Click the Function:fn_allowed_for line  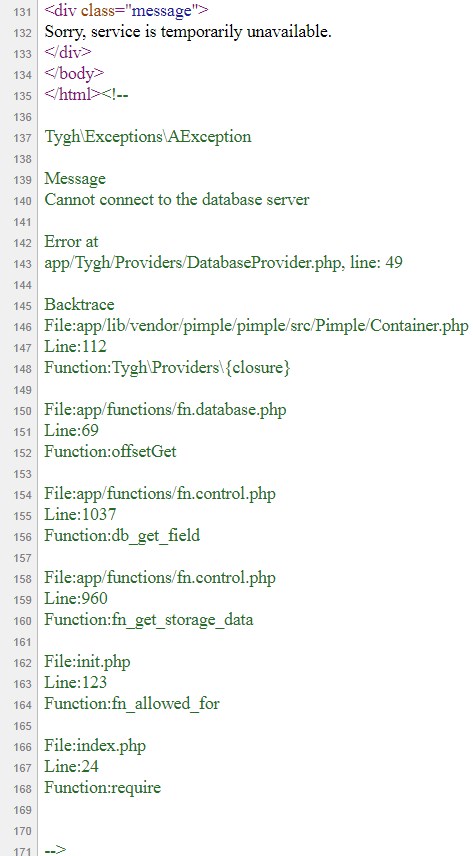click(x=132, y=704)
